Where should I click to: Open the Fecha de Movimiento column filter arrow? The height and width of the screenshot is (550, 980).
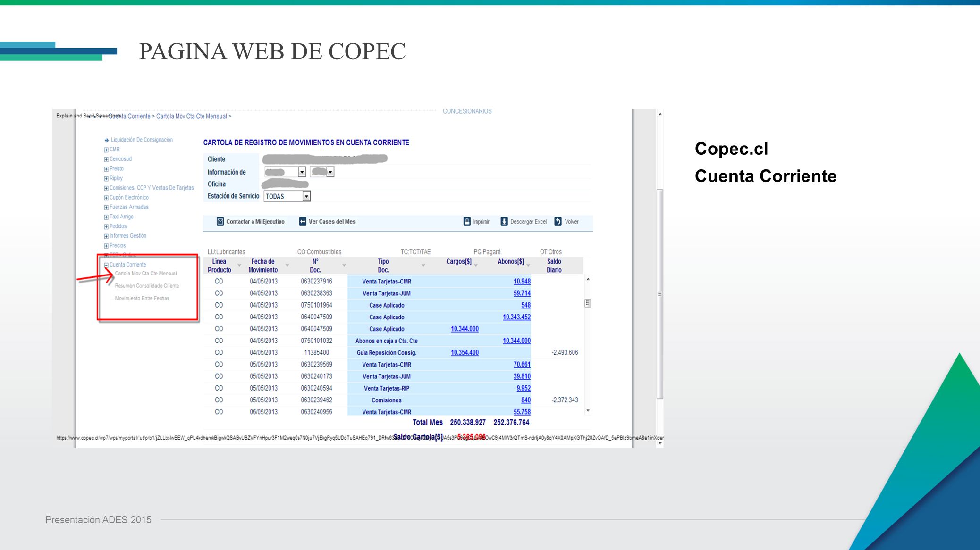tap(287, 266)
